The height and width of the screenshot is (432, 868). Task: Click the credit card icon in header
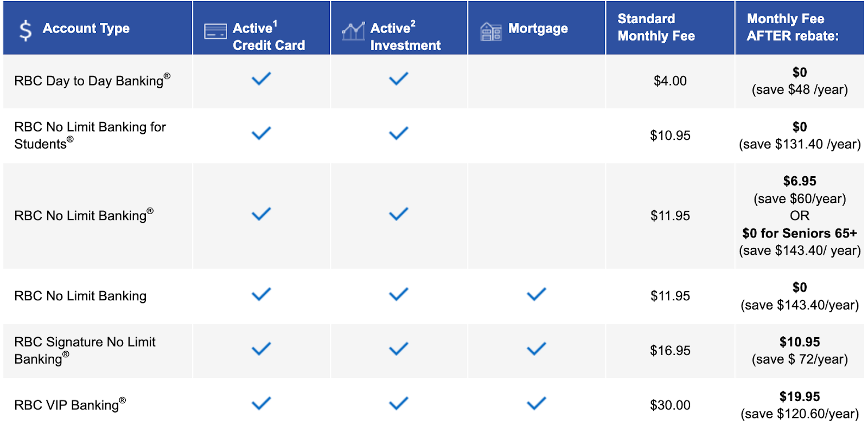tap(215, 31)
